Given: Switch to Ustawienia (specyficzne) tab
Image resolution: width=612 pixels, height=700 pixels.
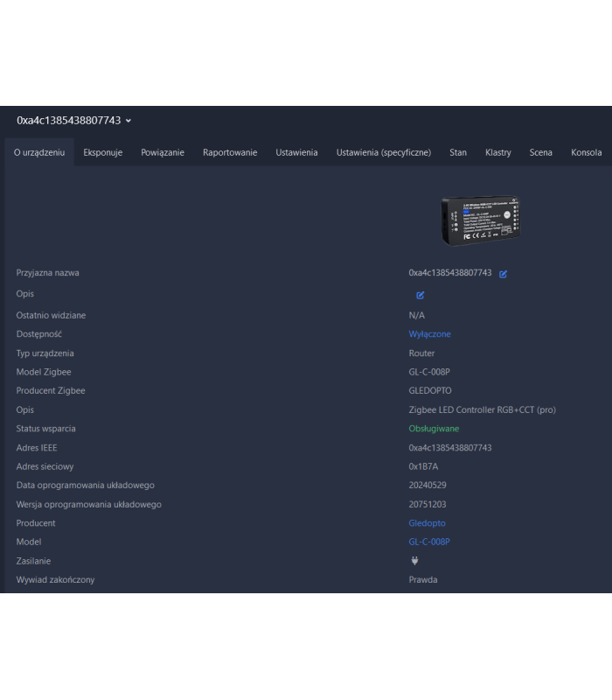Looking at the screenshot, I should click(x=384, y=152).
